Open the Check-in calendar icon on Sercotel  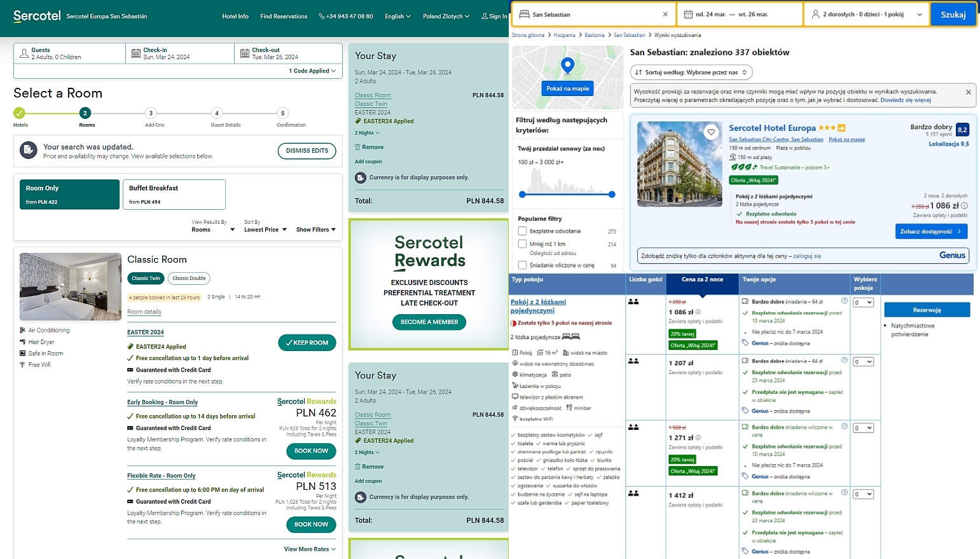coord(135,53)
